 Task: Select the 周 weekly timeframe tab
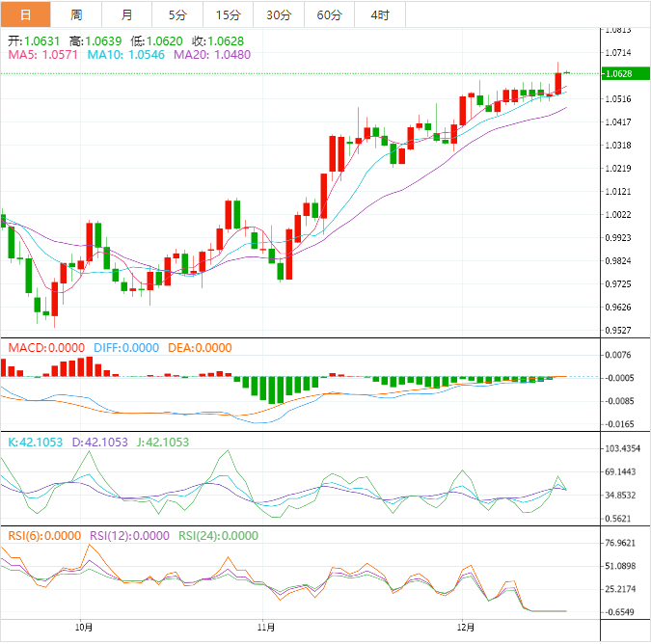76,14
